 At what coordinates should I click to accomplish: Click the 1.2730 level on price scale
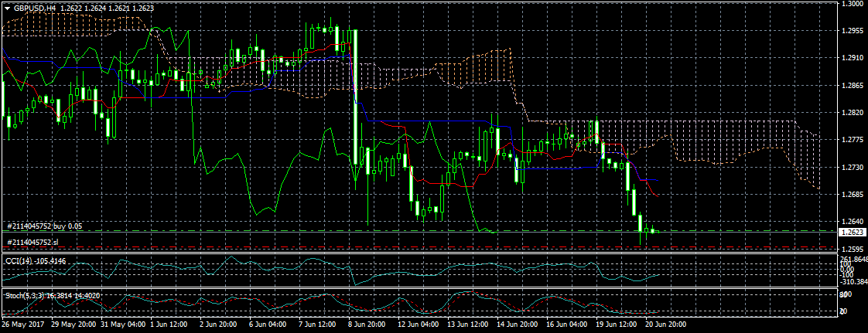pos(852,167)
